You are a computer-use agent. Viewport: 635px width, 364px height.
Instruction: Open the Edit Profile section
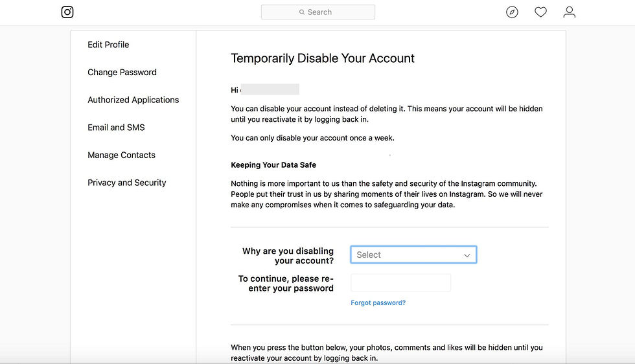pyautogui.click(x=108, y=45)
